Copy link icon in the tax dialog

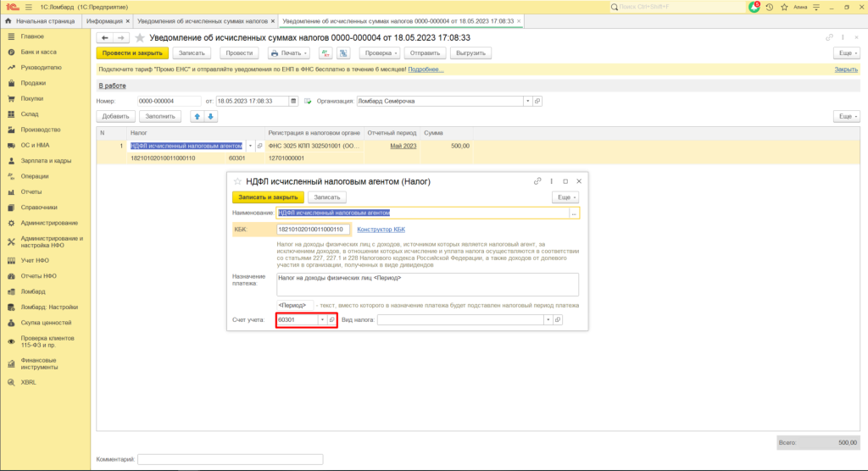(x=537, y=181)
